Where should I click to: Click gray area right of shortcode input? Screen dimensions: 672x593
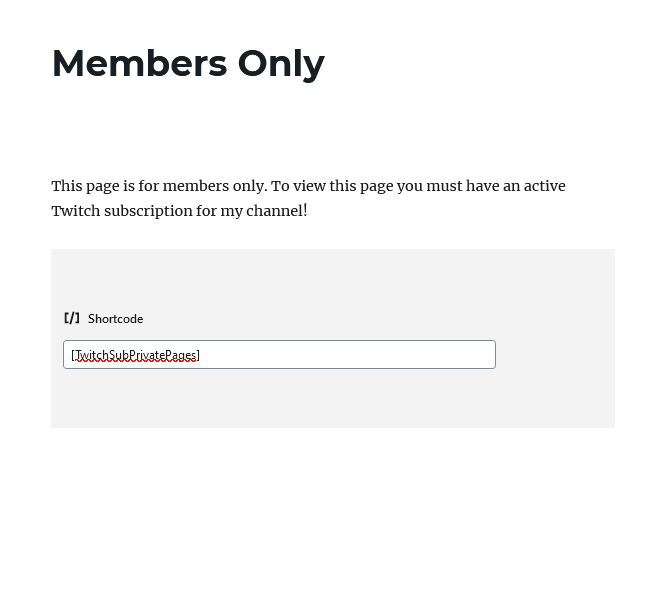555,354
